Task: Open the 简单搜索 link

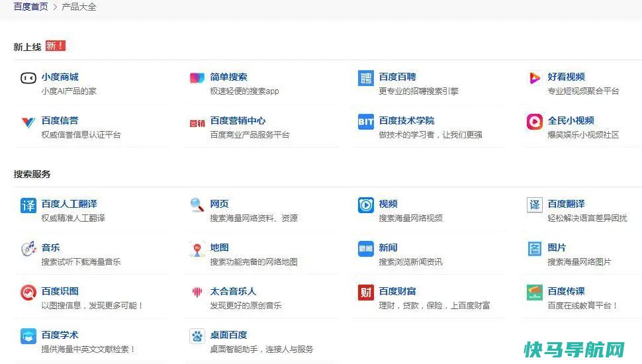Action: coord(228,77)
